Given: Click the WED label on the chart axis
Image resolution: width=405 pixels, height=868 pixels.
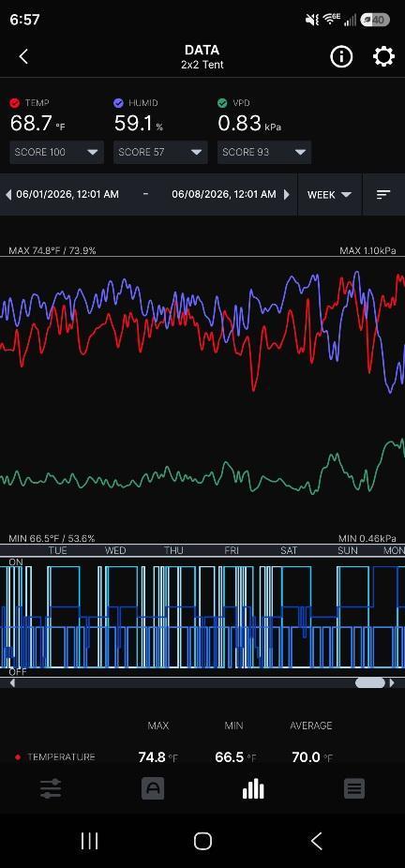Looking at the screenshot, I should point(115,550).
